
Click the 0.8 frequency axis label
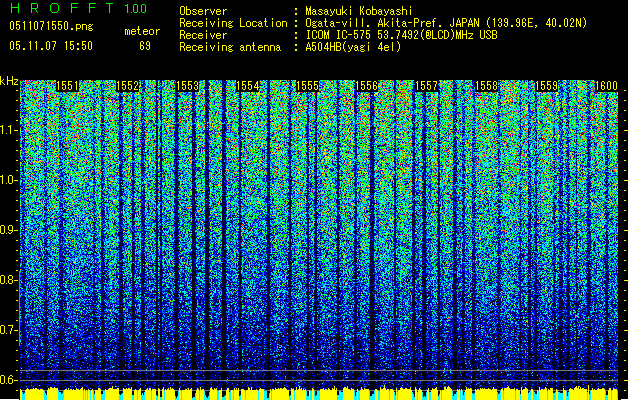pos(8,280)
